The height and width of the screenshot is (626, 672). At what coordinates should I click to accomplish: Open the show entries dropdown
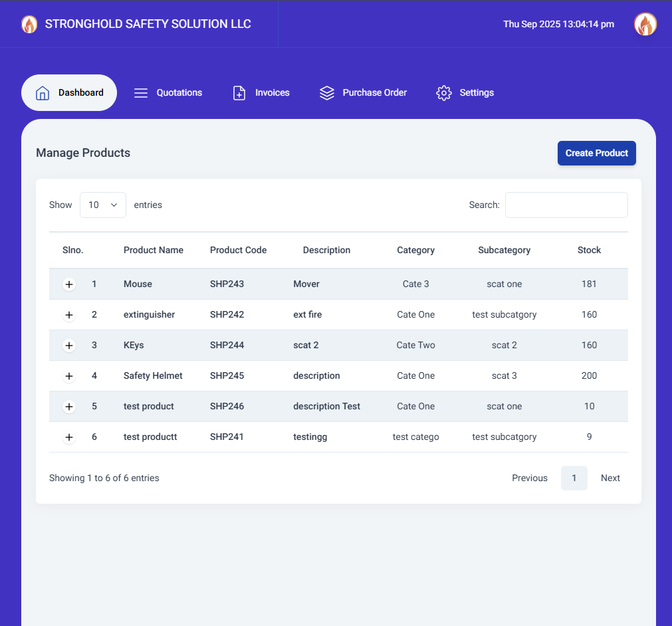pyautogui.click(x=103, y=205)
